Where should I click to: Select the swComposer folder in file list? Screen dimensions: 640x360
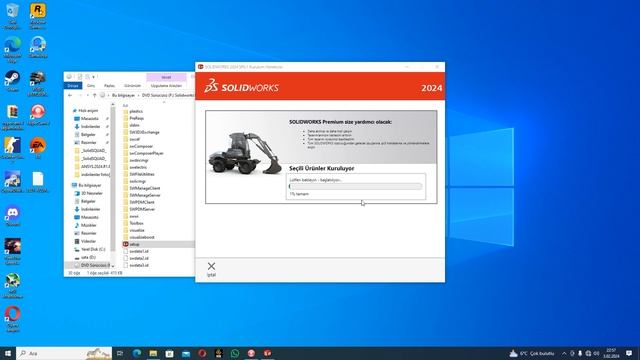141,146
